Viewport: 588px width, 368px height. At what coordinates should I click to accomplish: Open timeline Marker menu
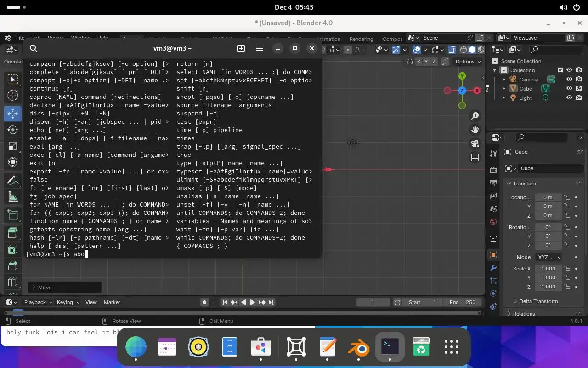[x=112, y=302]
